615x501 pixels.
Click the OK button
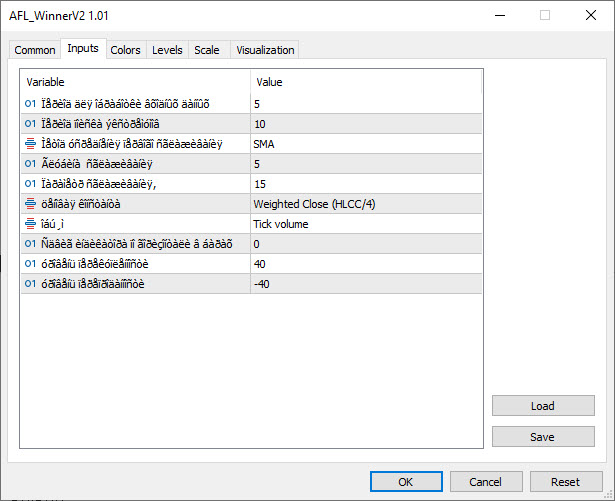pos(406,481)
